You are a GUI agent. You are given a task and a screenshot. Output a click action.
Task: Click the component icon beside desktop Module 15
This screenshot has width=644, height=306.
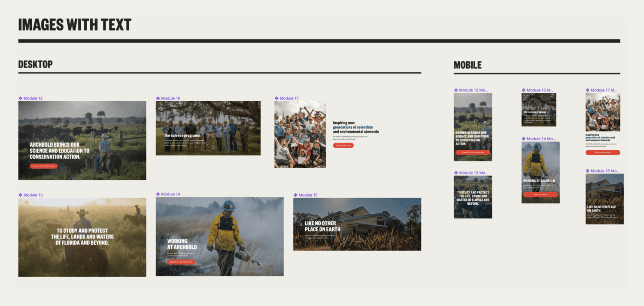tap(296, 195)
